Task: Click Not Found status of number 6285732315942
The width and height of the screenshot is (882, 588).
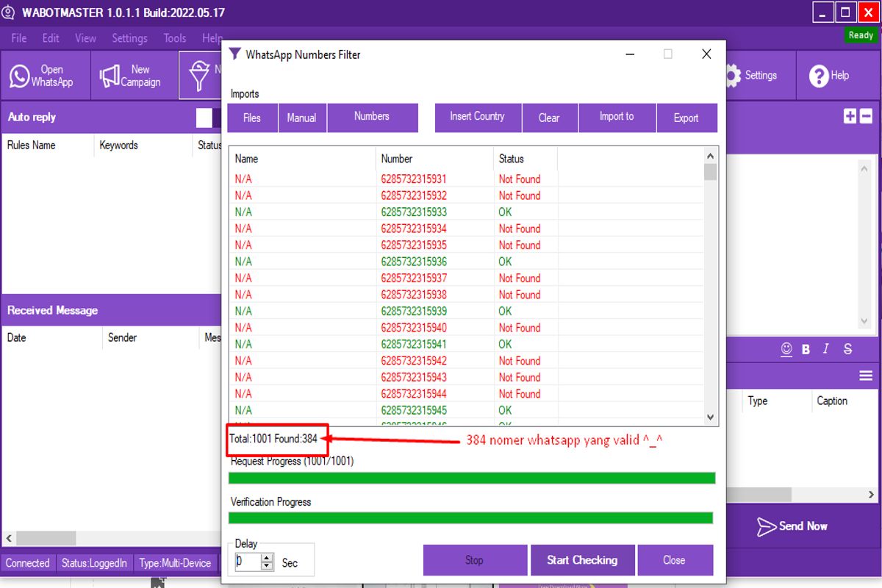Action: pos(520,361)
